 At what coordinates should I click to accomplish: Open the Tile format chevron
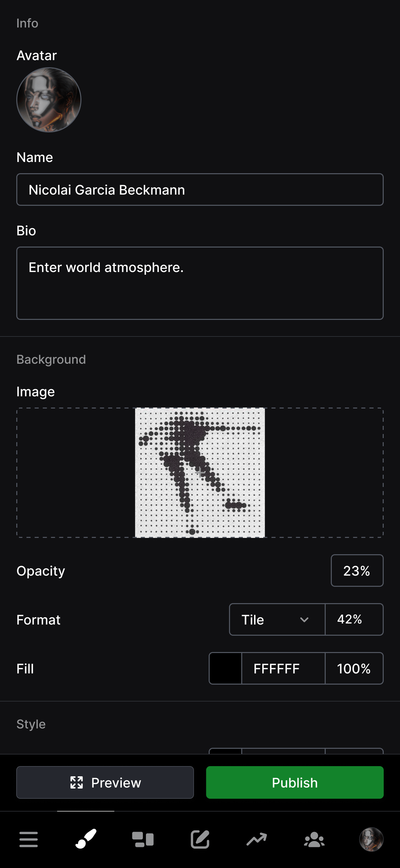[x=305, y=620]
